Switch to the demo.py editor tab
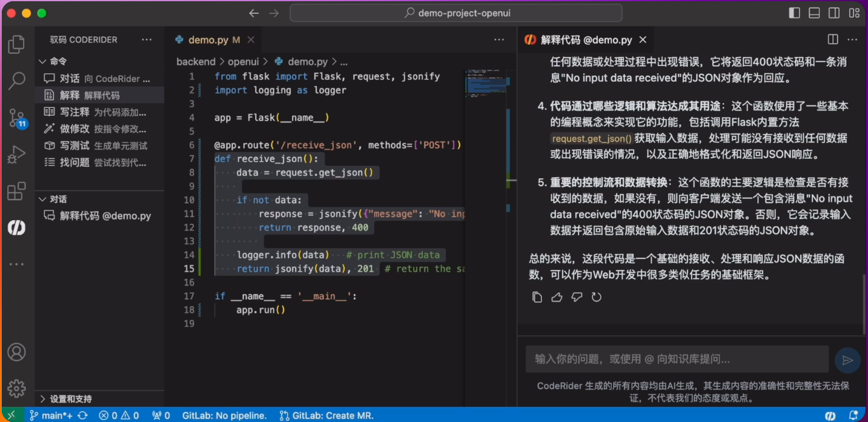 tap(208, 40)
